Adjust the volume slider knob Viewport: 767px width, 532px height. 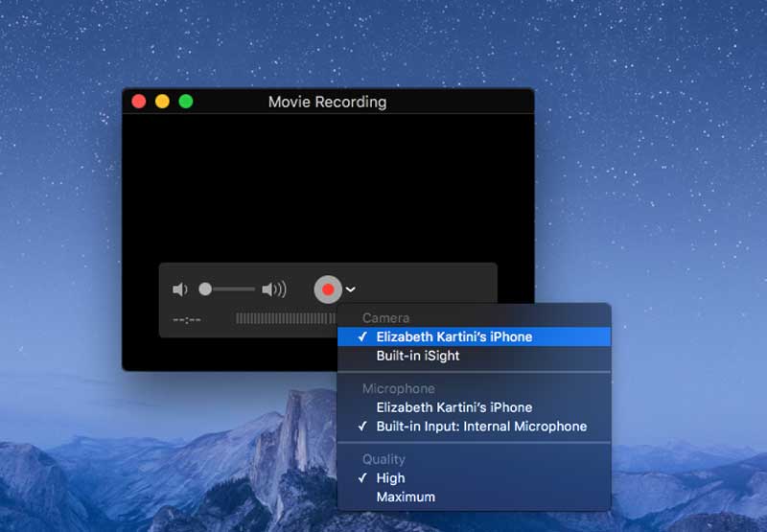pyautogui.click(x=205, y=289)
